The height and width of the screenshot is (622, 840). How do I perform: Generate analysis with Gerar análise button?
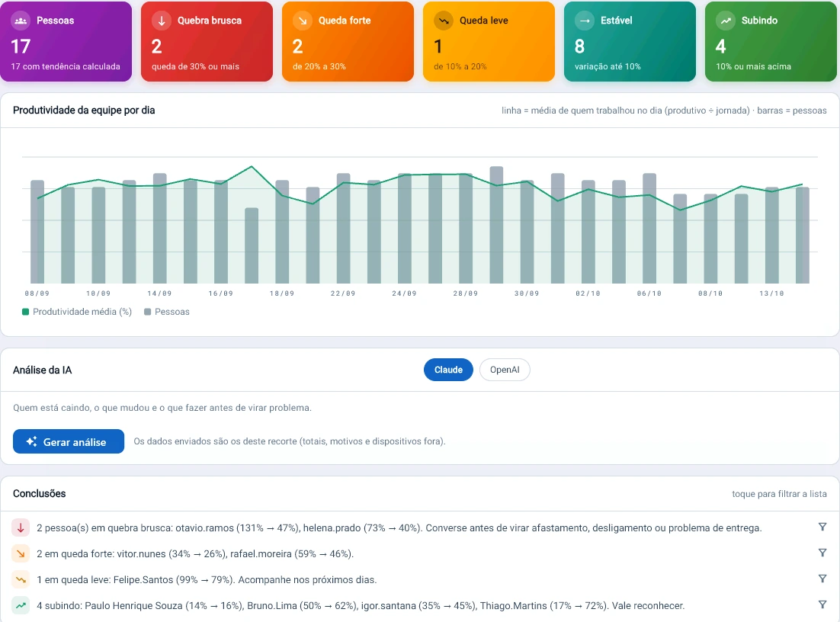click(69, 441)
